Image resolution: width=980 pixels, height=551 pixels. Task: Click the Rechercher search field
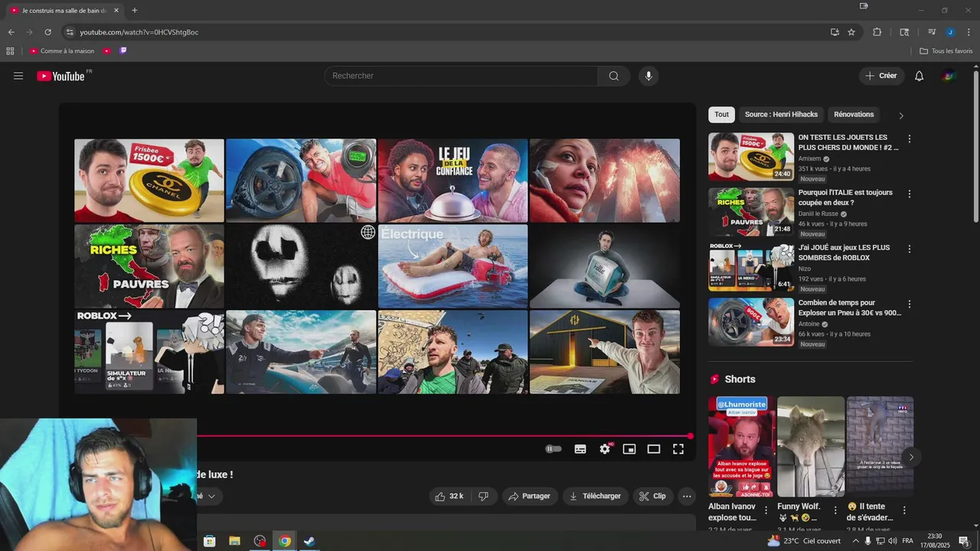[x=461, y=76]
